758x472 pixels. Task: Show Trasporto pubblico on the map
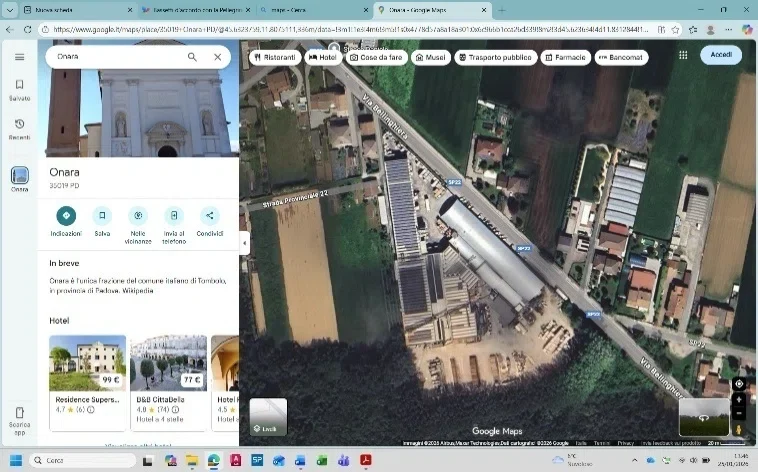coord(496,58)
